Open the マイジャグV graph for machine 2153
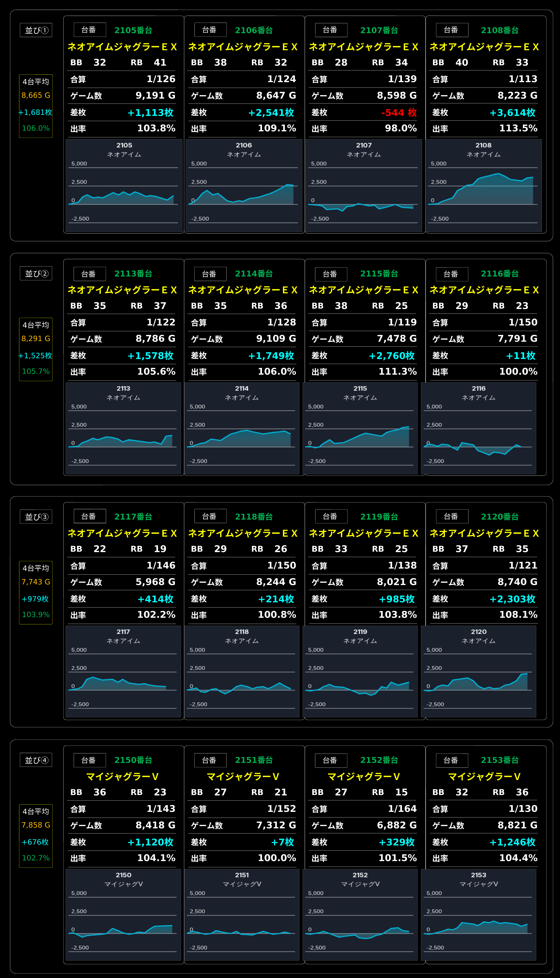This screenshot has width=560, height=978. [x=479, y=915]
